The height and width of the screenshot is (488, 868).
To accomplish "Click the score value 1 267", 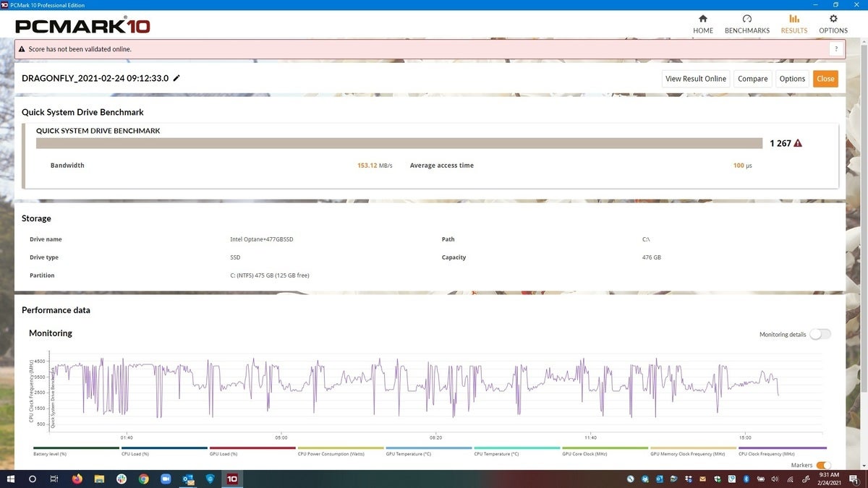I will point(780,143).
